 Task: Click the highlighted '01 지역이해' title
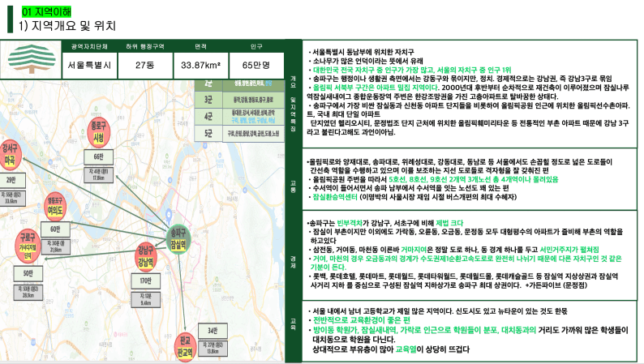(x=46, y=11)
